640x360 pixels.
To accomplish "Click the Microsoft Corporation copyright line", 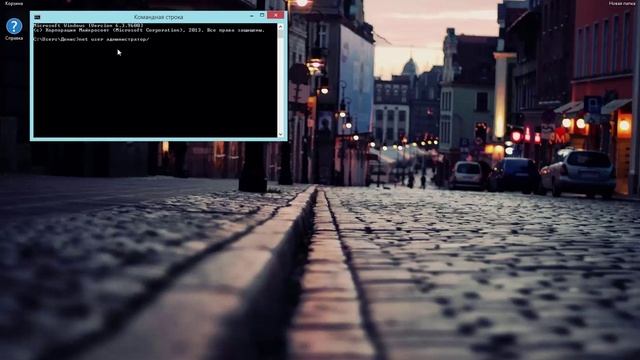I will (149, 30).
